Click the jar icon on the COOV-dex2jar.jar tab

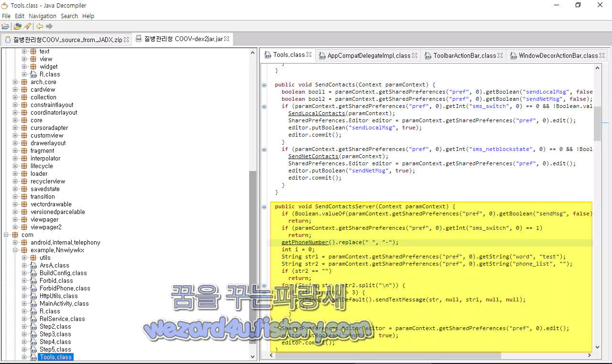tap(139, 39)
